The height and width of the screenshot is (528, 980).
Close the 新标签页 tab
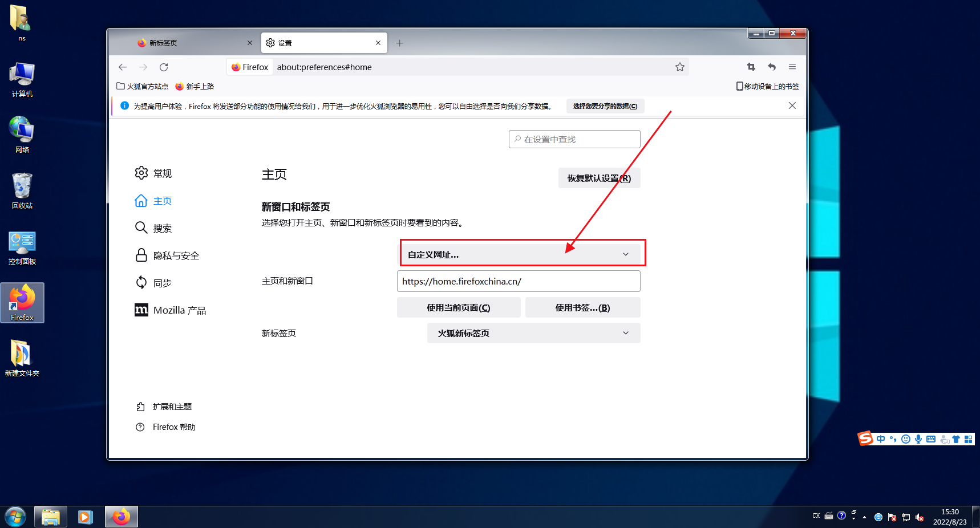click(x=250, y=43)
